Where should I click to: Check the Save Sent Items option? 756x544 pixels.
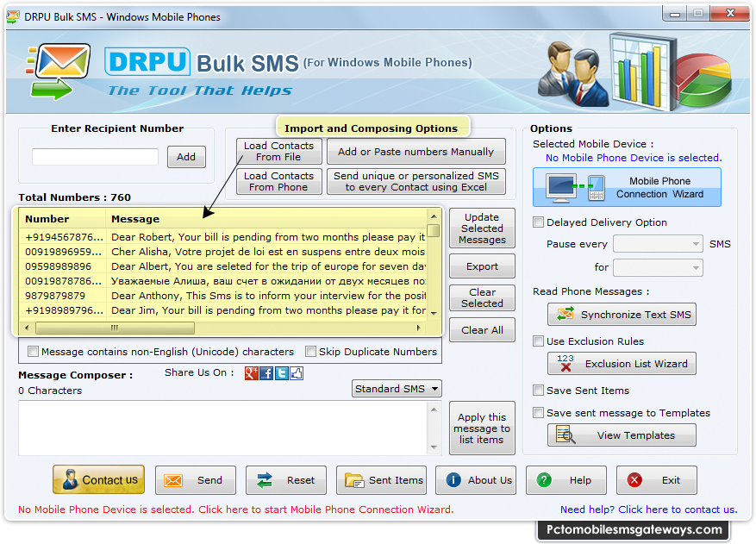(x=538, y=391)
